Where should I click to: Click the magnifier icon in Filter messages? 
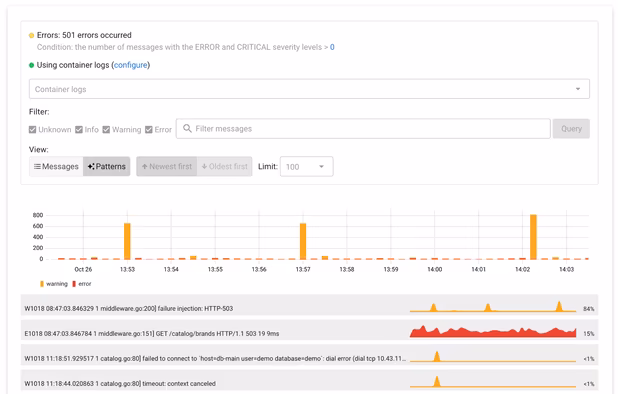187,128
